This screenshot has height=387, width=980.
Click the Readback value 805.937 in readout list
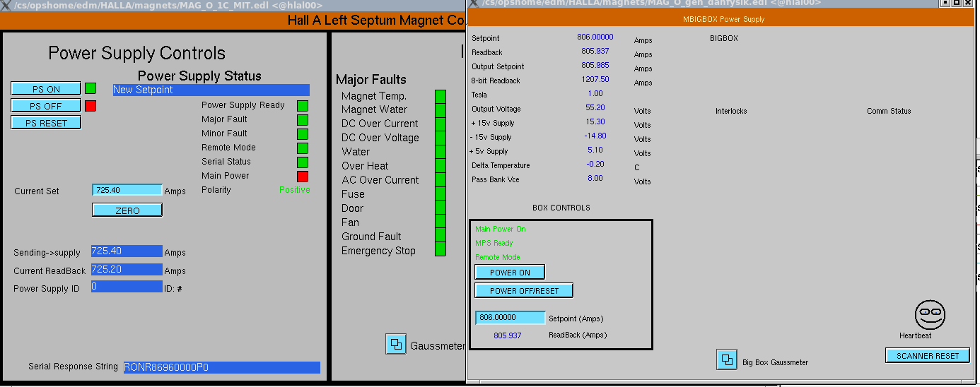click(595, 52)
